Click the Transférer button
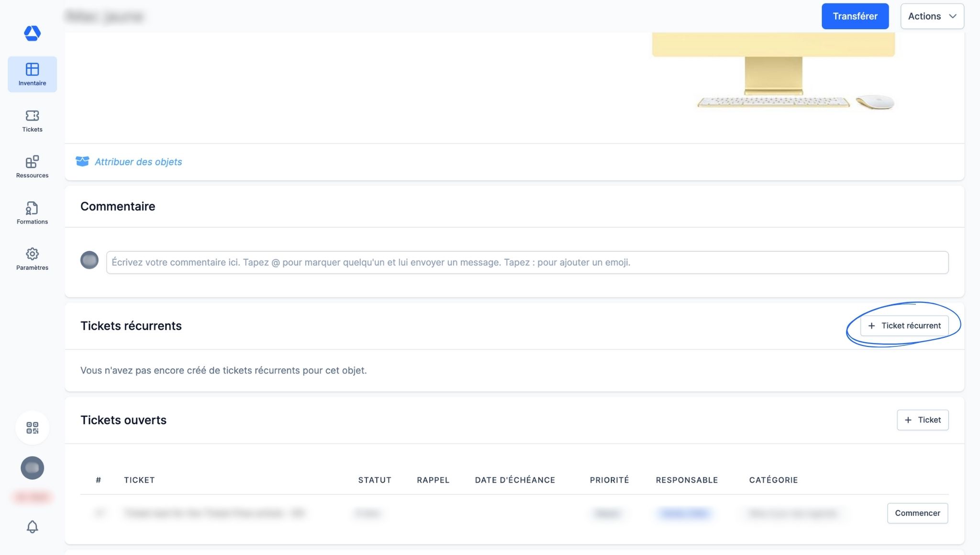 (x=855, y=16)
